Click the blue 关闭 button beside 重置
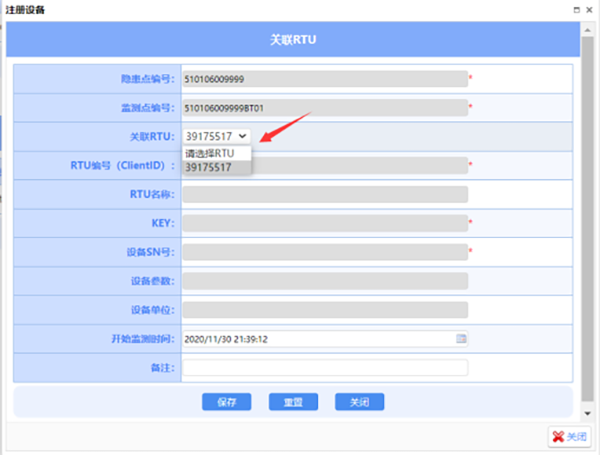The image size is (600, 455). pos(359,402)
